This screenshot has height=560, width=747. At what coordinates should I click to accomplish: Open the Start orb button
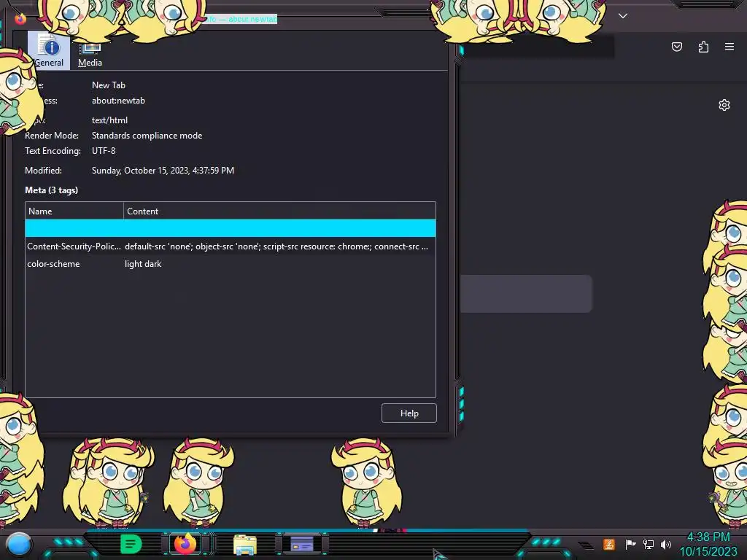(19, 544)
